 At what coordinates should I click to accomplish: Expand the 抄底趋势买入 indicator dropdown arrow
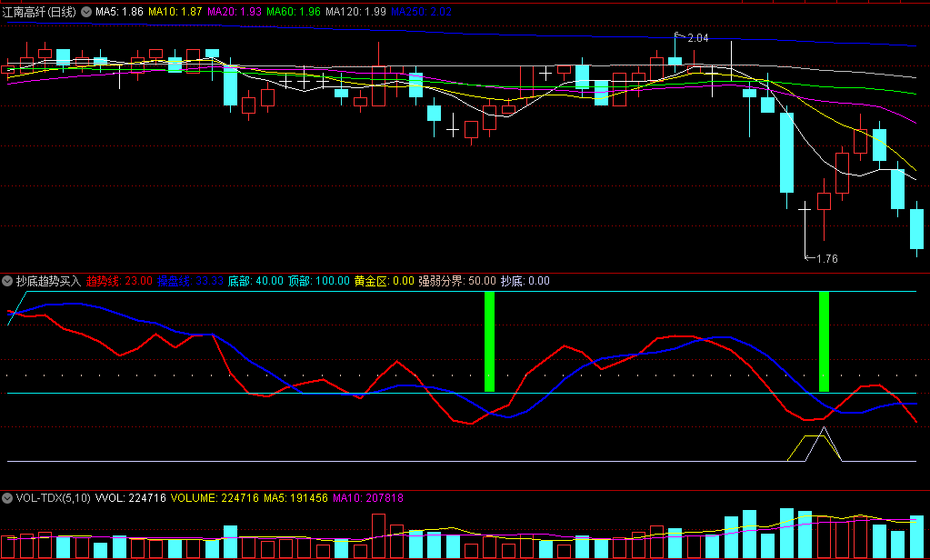tap(8, 281)
